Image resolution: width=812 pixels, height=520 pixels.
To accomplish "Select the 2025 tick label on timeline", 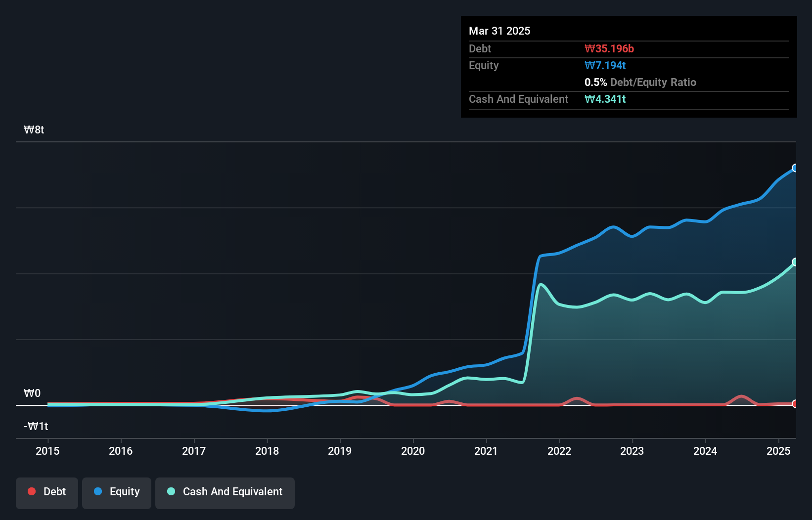I will (778, 451).
